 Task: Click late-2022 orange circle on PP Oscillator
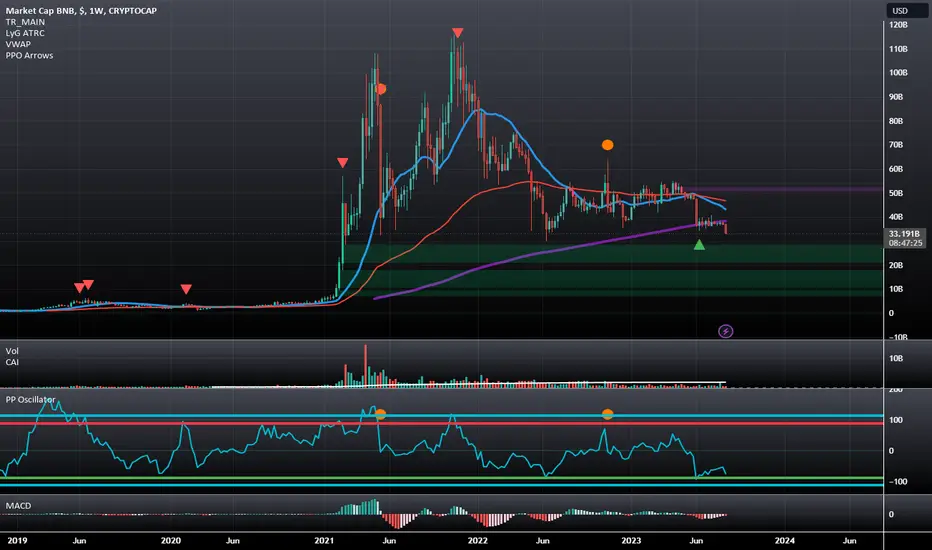607,414
